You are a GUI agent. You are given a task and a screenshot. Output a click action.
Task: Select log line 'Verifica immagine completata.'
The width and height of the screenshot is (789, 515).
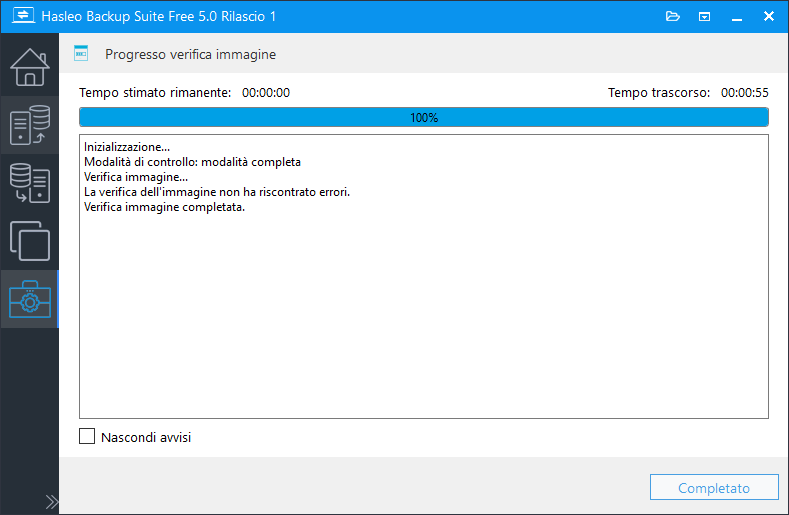click(164, 207)
